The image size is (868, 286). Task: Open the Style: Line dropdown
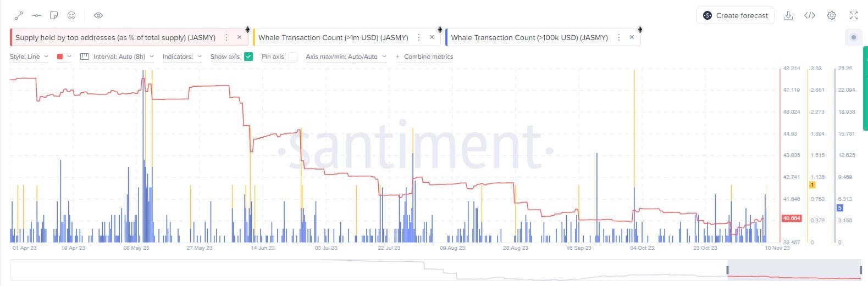29,57
